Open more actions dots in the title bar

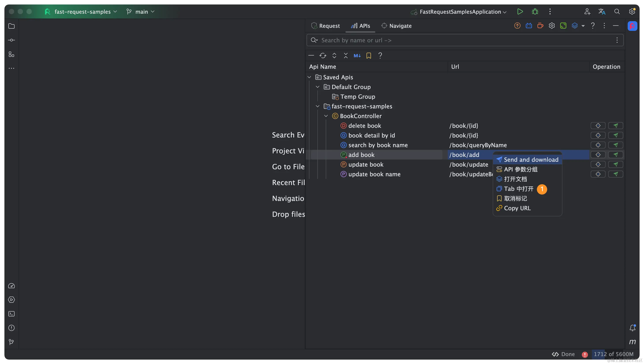[x=550, y=11]
